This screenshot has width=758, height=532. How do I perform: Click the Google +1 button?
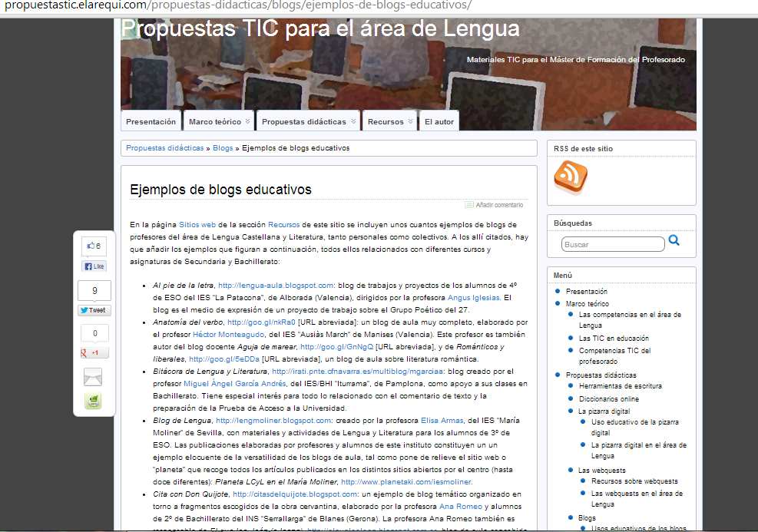[x=94, y=352]
